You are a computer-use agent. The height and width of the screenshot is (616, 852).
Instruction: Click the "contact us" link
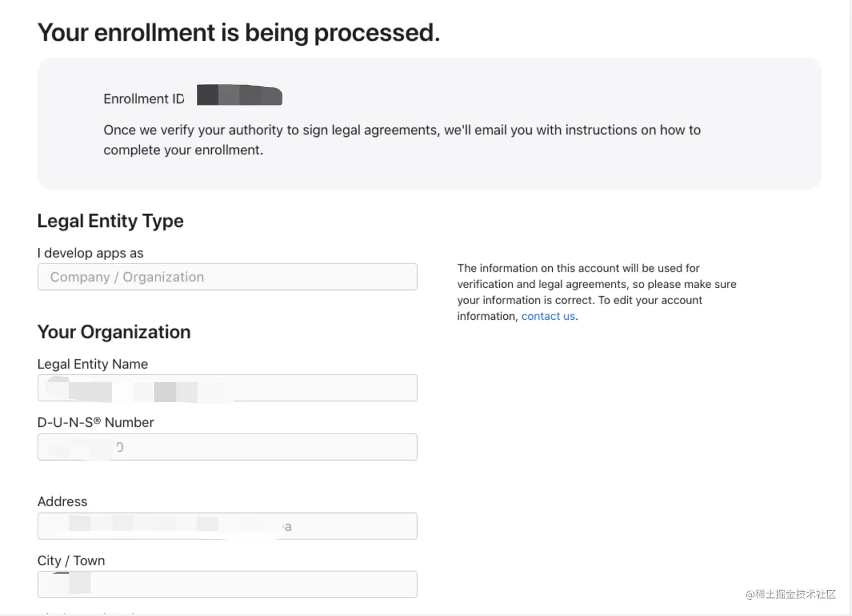click(x=548, y=316)
